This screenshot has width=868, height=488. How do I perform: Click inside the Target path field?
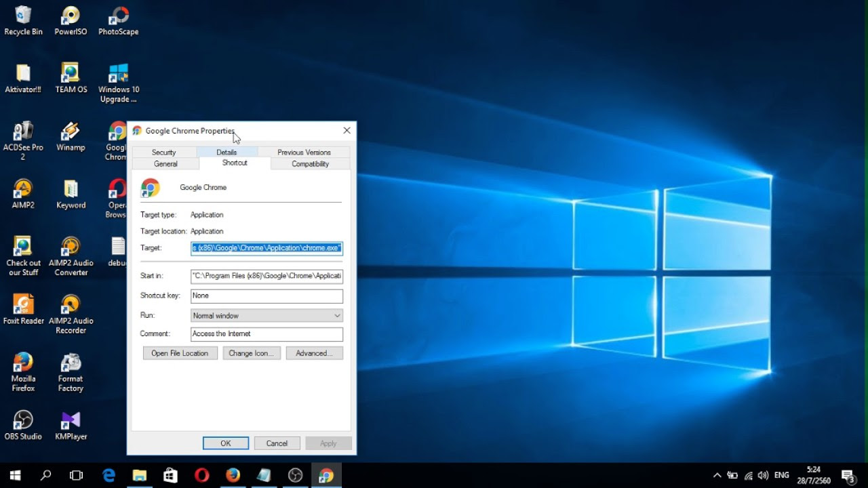pyautogui.click(x=267, y=248)
